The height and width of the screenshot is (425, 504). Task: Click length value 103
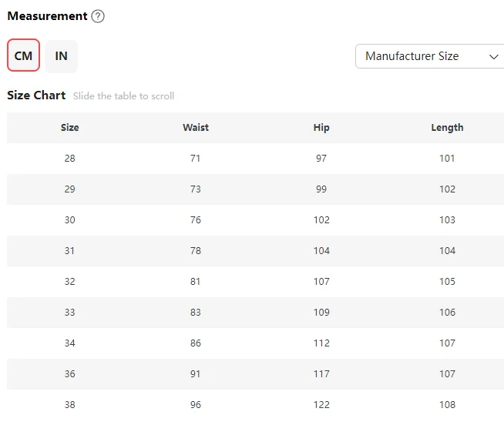pyautogui.click(x=448, y=220)
